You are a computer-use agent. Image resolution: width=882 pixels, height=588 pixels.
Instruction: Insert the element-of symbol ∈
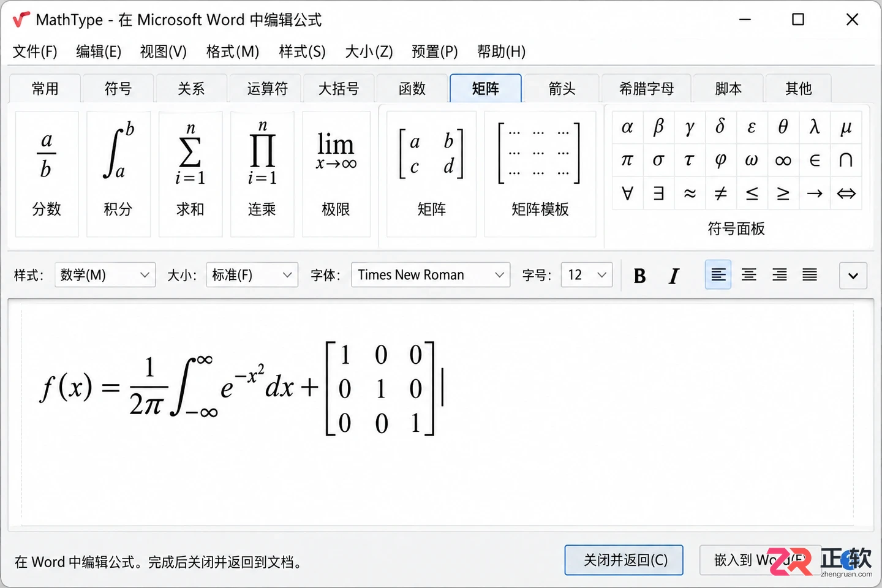(x=815, y=160)
